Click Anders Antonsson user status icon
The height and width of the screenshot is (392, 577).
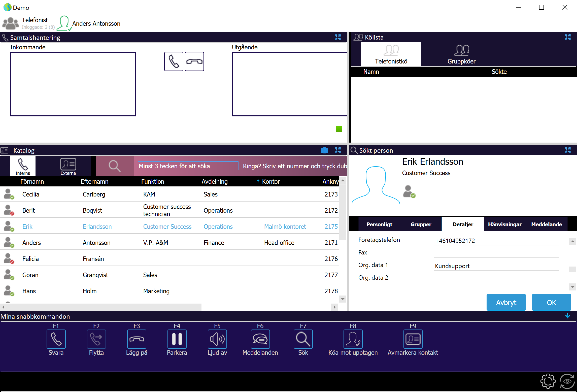(x=64, y=23)
